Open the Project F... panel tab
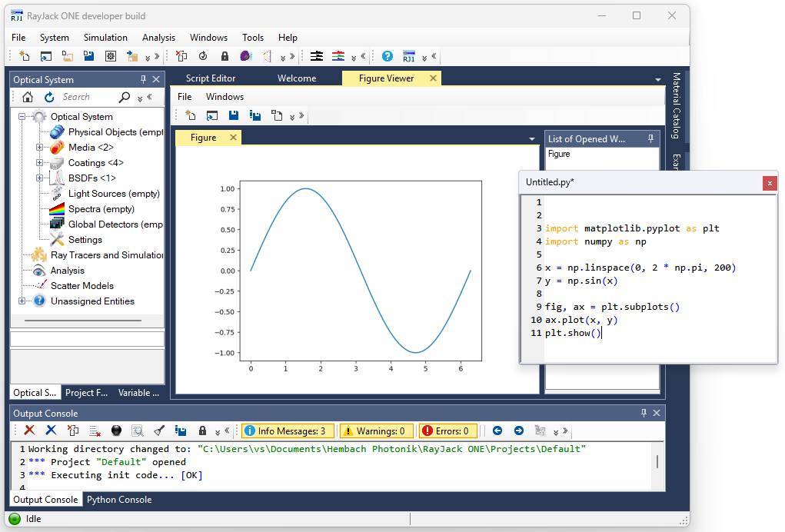Image resolution: width=785 pixels, height=532 pixels. tap(87, 393)
